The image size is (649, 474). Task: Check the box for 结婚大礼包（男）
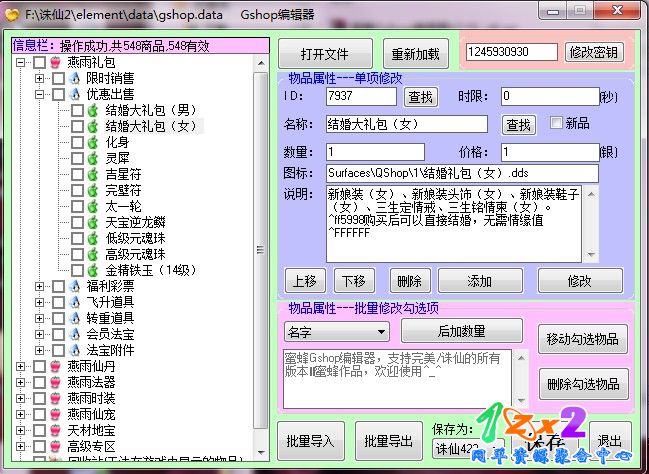[x=77, y=110]
